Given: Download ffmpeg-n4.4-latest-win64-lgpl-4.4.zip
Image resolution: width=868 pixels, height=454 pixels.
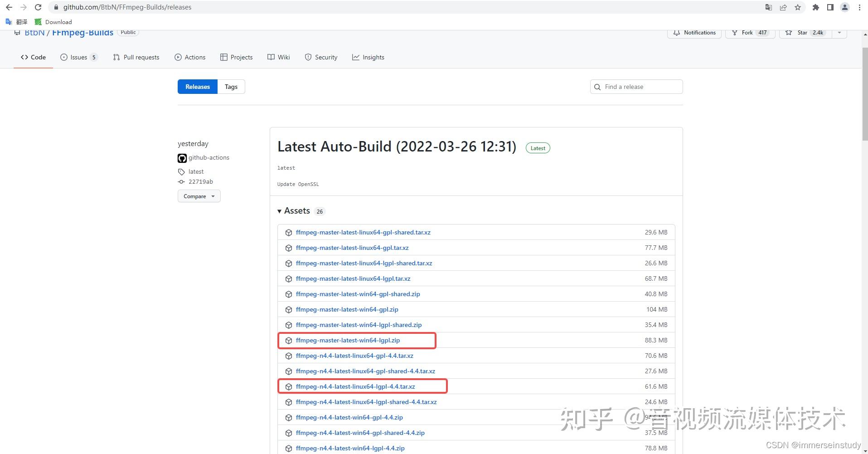Looking at the screenshot, I should [350, 448].
